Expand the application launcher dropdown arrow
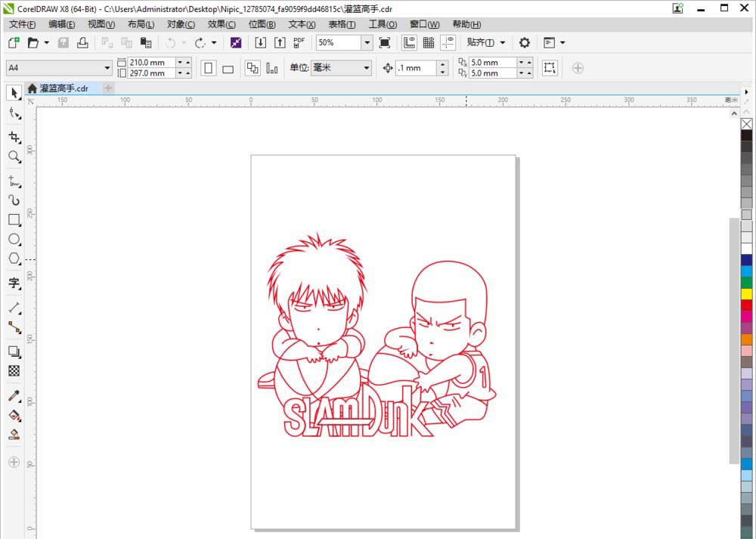This screenshot has width=756, height=539. (562, 42)
